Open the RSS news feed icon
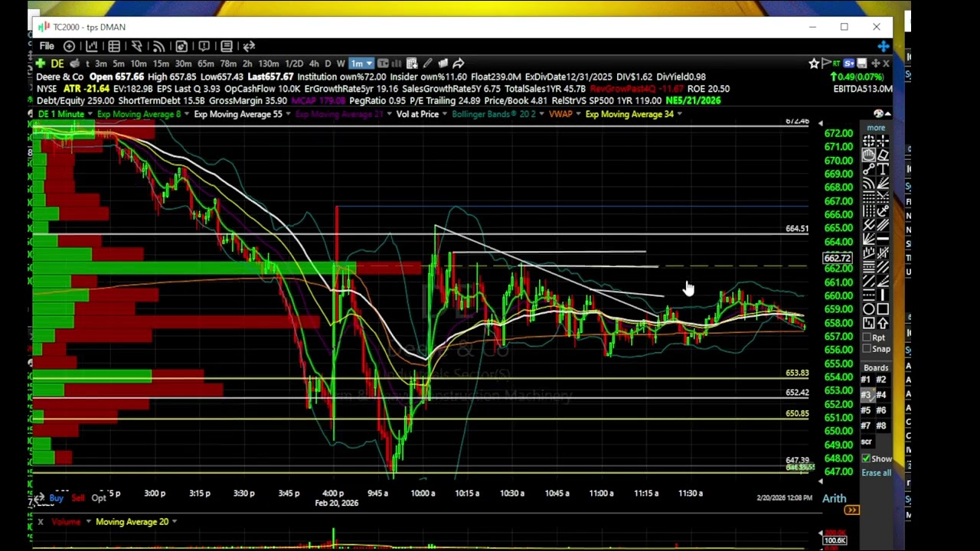This screenshot has height=551, width=980. click(x=158, y=46)
